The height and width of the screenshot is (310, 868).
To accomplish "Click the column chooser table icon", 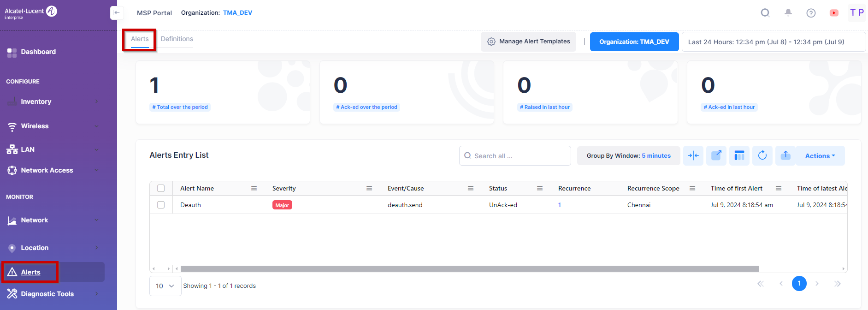I will 739,155.
